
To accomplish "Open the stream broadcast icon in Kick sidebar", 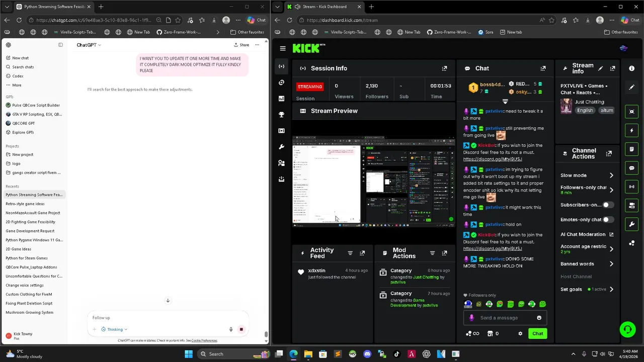I will (281, 66).
